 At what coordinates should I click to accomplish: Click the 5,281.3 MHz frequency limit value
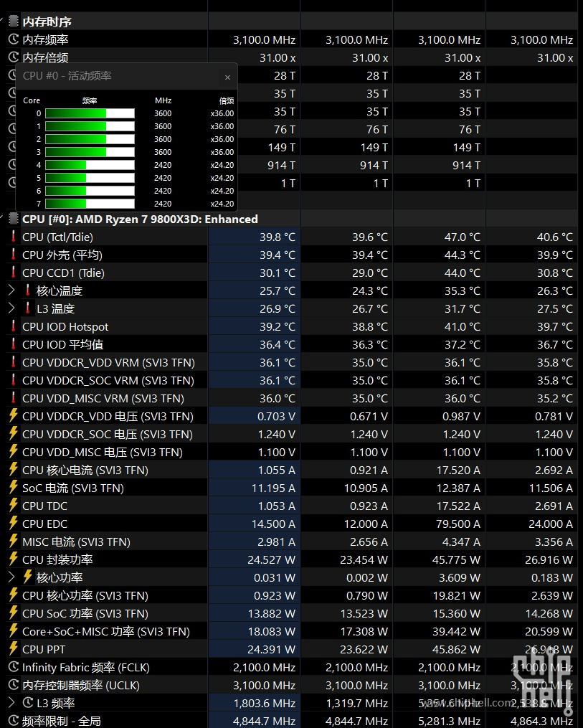click(x=450, y=721)
